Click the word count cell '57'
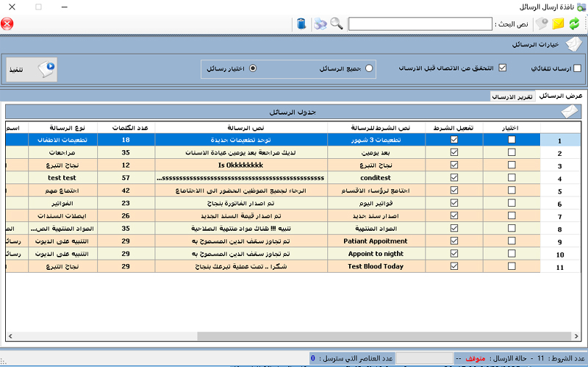Image resolution: width=588 pixels, height=367 pixels. 126,178
